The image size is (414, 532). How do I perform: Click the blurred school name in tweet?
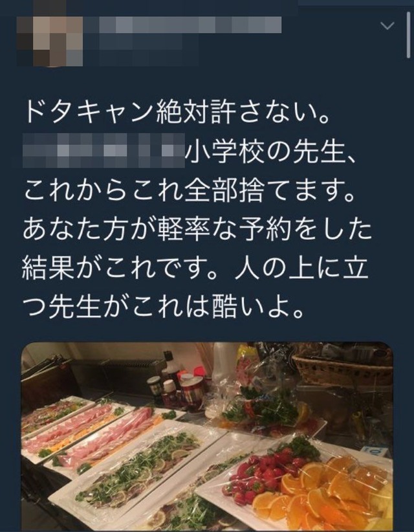point(103,150)
